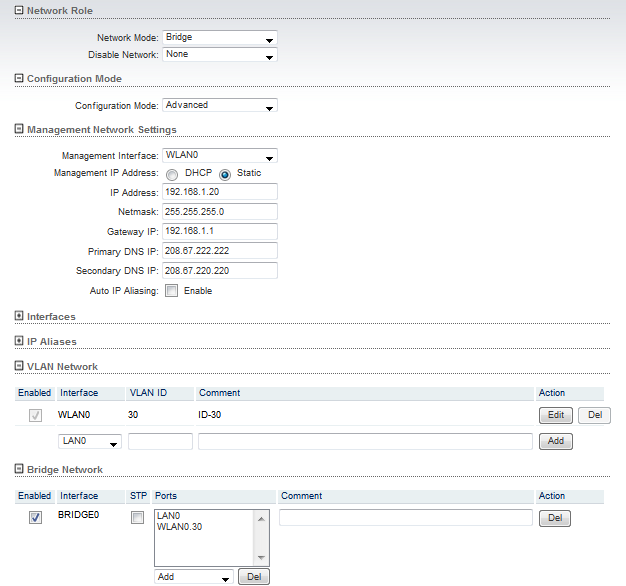Open the Network Mode dropdown

(219, 38)
